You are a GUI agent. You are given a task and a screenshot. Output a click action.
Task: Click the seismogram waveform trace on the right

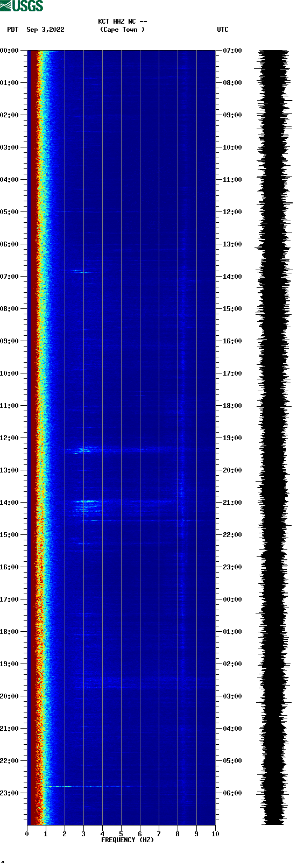point(274,437)
